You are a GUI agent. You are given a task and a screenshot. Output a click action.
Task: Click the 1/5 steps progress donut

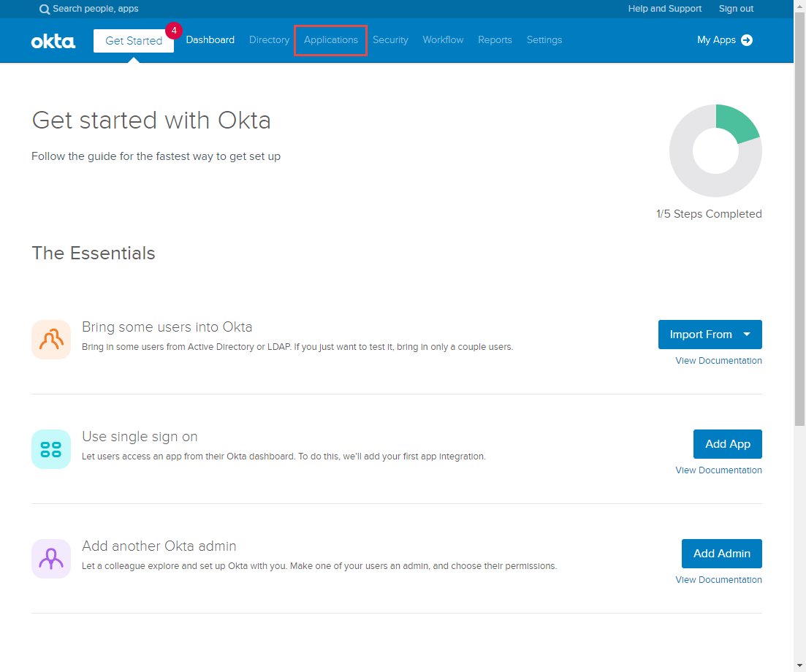coord(715,151)
